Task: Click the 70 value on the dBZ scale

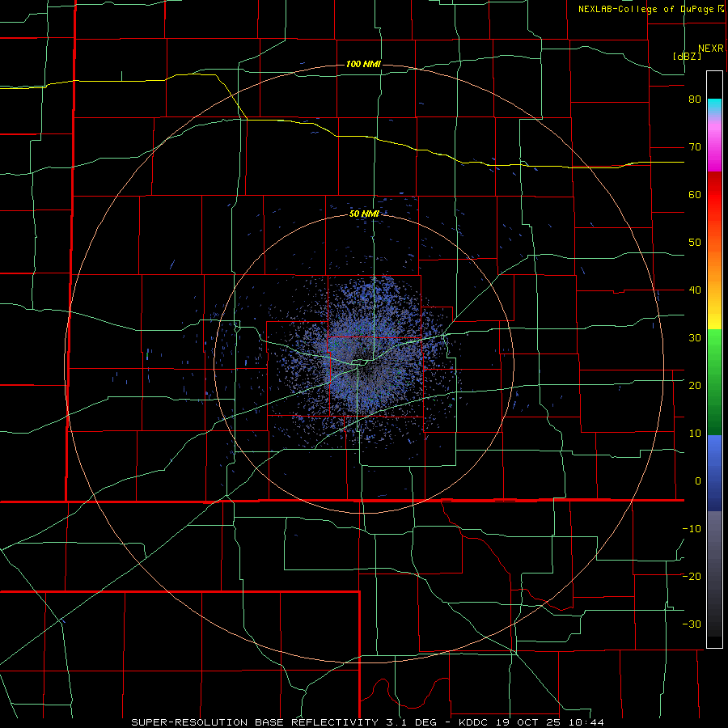Action: click(x=695, y=146)
